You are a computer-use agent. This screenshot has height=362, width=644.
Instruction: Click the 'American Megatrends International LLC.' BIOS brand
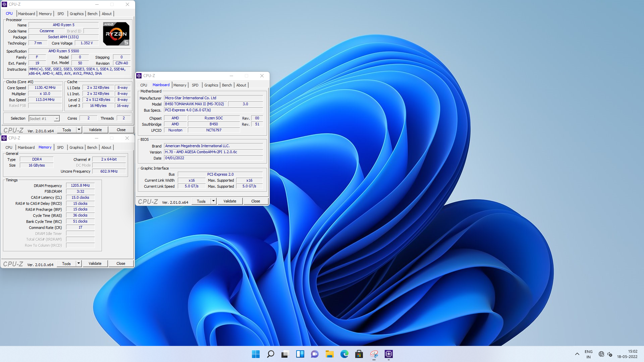point(213,146)
